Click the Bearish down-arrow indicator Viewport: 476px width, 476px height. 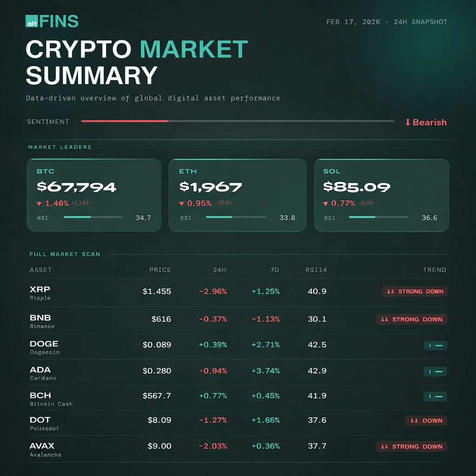(408, 122)
